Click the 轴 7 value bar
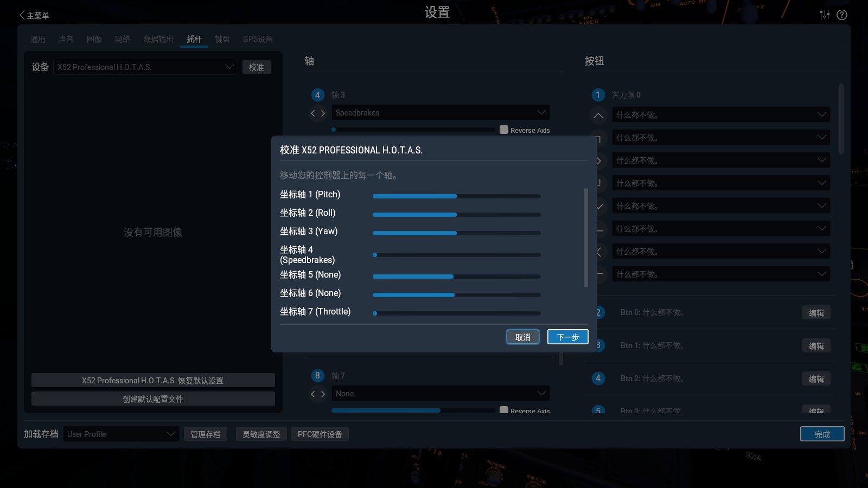Viewport: 868px width, 488px height. (413, 410)
